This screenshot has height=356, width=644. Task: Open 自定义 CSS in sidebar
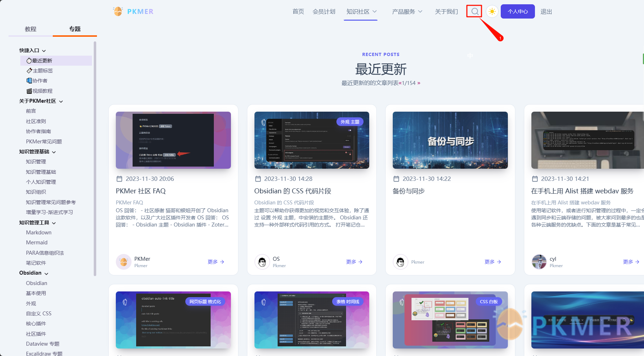39,314
